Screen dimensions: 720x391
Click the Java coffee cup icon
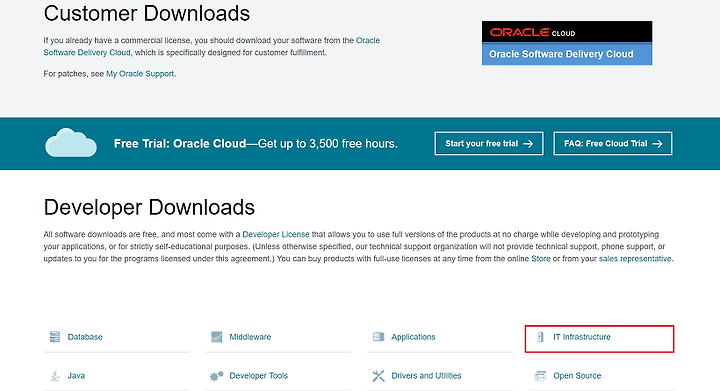tap(55, 376)
